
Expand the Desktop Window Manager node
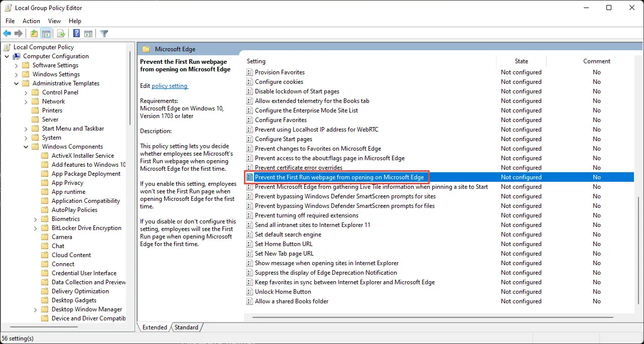[36, 309]
